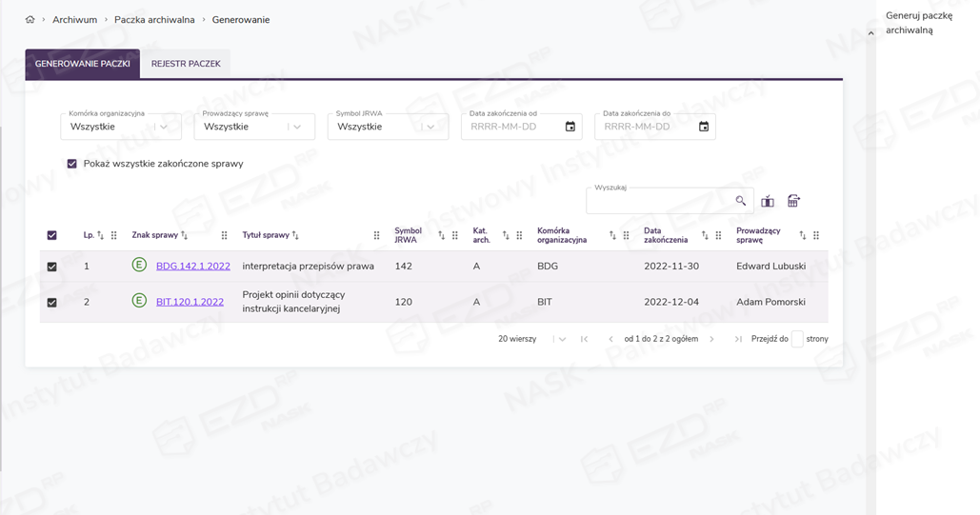Viewport: 980px width, 515px height.
Task: Expand the Symbol JRWA dropdown
Action: (x=430, y=127)
